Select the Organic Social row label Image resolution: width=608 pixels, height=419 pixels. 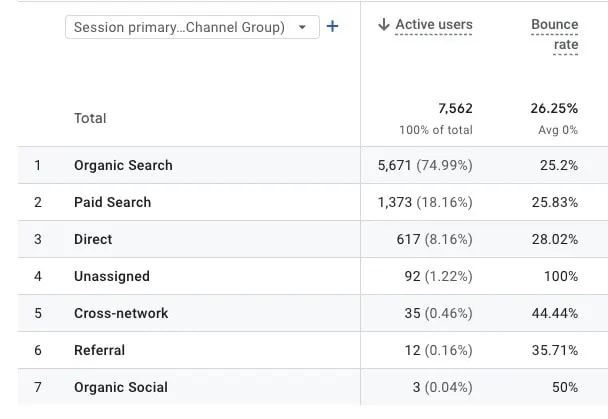(121, 387)
